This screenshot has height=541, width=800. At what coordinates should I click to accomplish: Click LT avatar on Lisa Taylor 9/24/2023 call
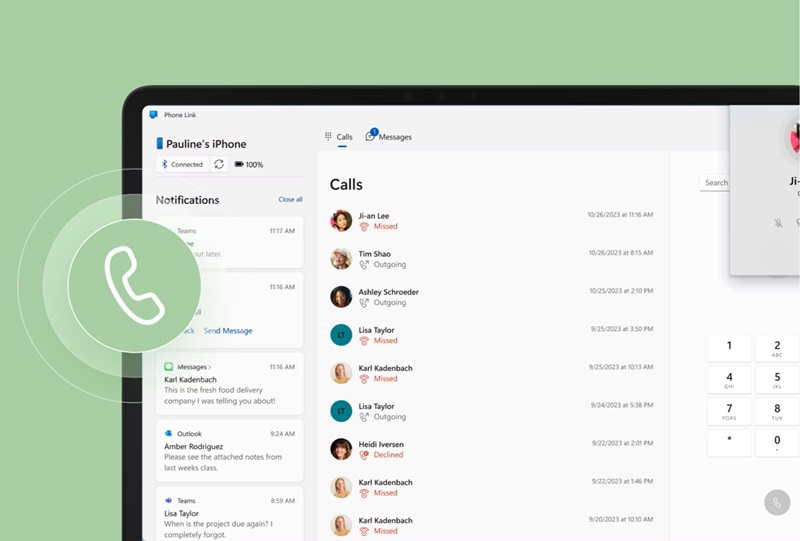coord(341,411)
